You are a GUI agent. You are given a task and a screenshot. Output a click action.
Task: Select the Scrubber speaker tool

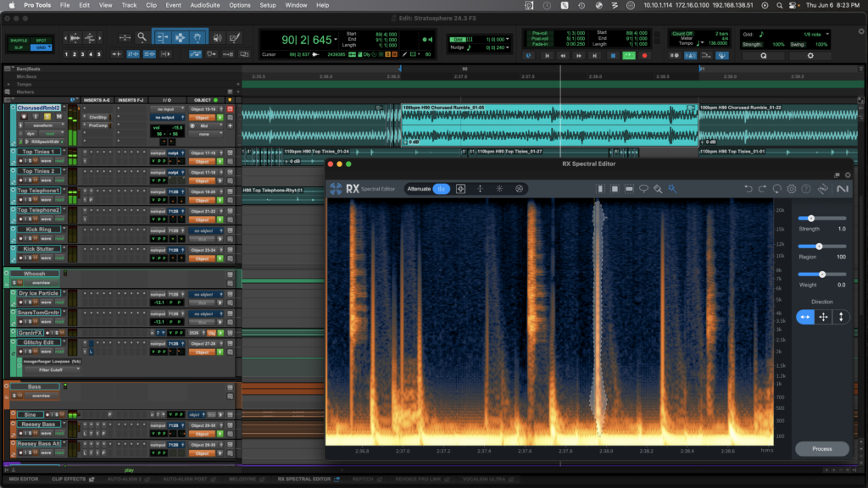tap(218, 37)
